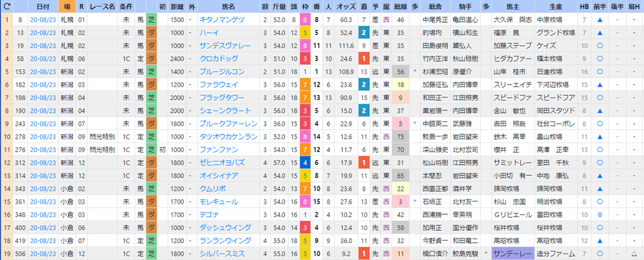The width and height of the screenshot is (644, 260).
Task: Click owner name 大久保 與志
Action: [513, 20]
